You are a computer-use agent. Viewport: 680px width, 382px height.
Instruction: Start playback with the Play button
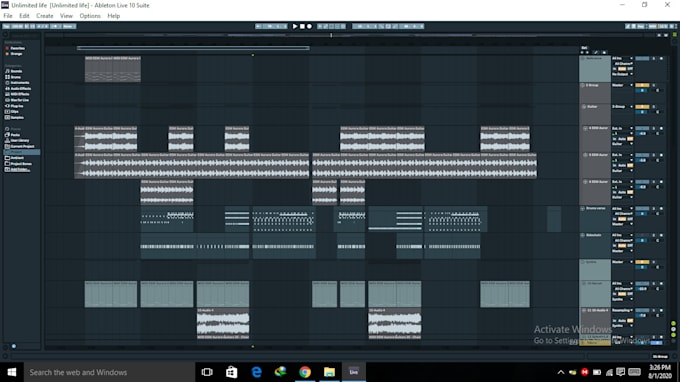(x=295, y=26)
